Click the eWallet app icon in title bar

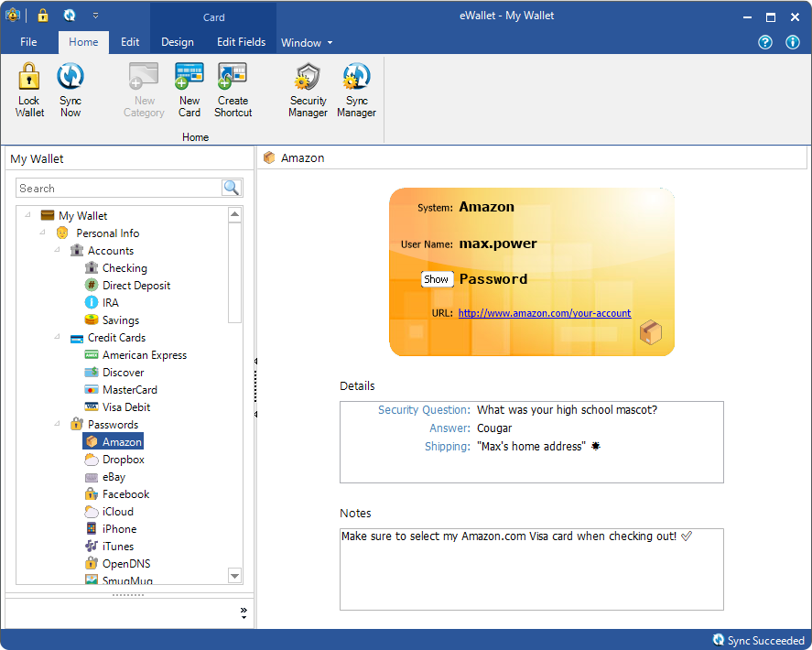click(x=13, y=16)
